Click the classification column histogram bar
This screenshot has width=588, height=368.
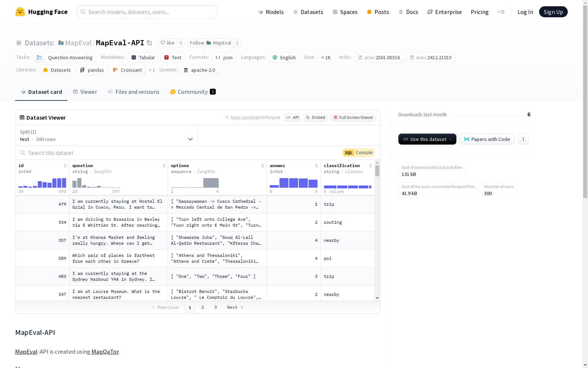coord(347,187)
